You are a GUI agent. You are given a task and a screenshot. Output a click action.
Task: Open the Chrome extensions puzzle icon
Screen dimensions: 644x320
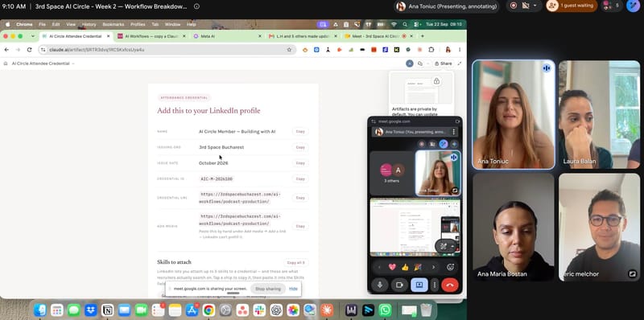click(x=431, y=50)
